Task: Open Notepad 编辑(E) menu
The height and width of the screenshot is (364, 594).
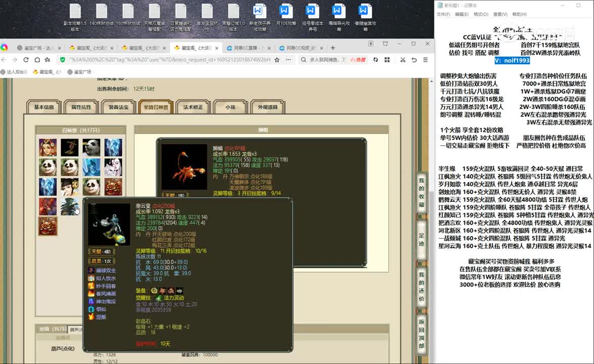Action: tap(461, 14)
